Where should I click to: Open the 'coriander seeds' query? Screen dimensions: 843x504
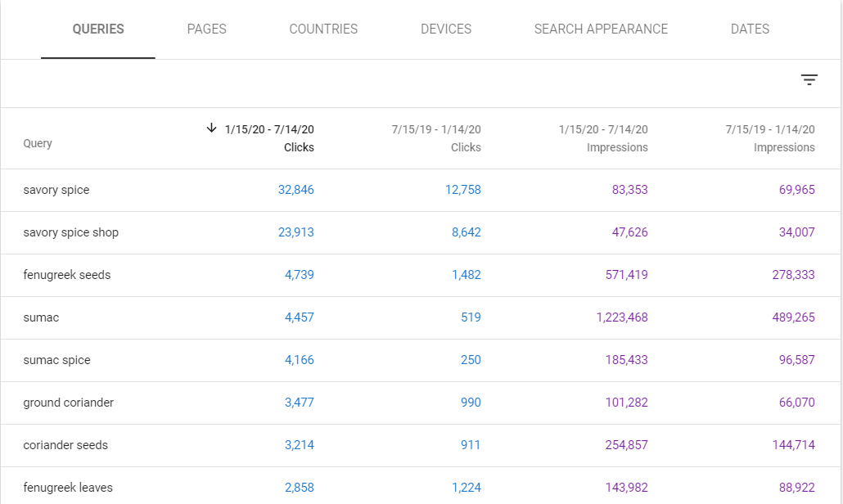[65, 445]
